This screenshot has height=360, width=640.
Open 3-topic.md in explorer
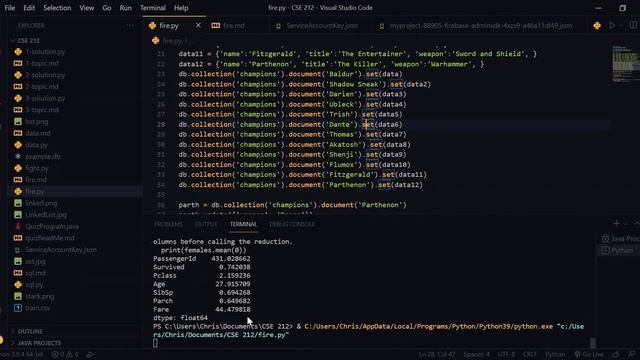coord(42,110)
